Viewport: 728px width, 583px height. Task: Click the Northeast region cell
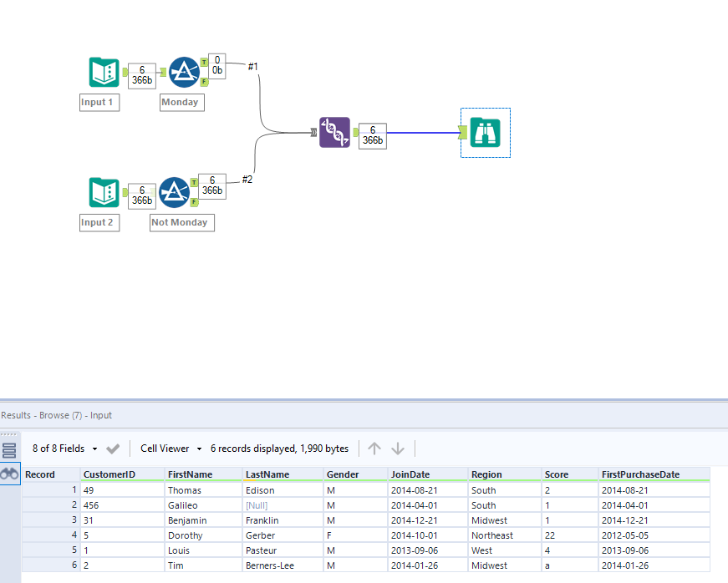[x=505, y=535]
